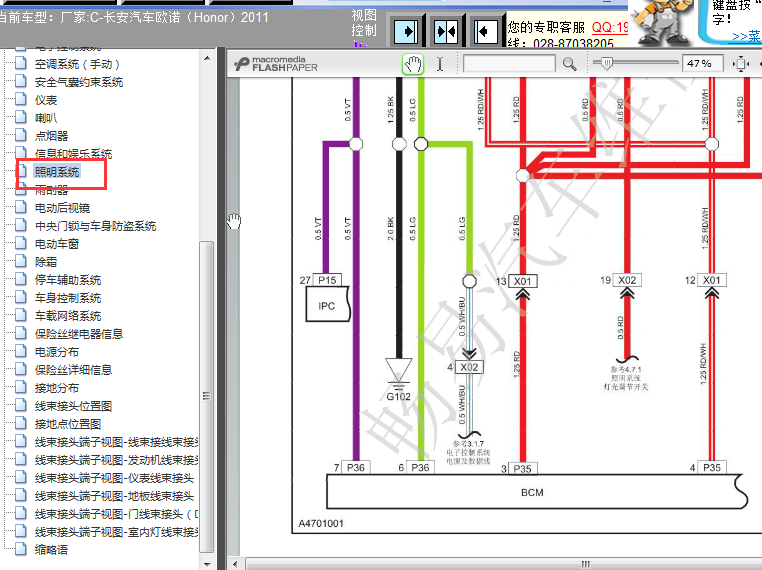
Task: Click the document icon beside 电源分布
Action: pos(20,351)
